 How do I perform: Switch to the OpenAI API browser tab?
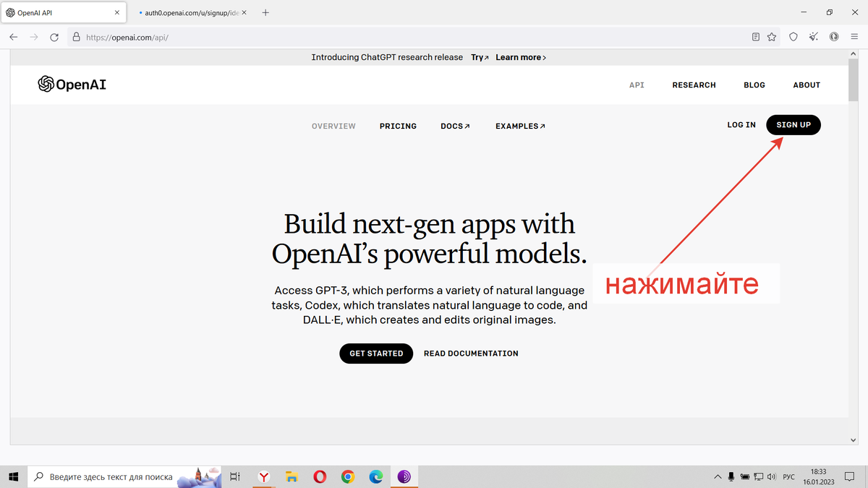[x=64, y=12]
